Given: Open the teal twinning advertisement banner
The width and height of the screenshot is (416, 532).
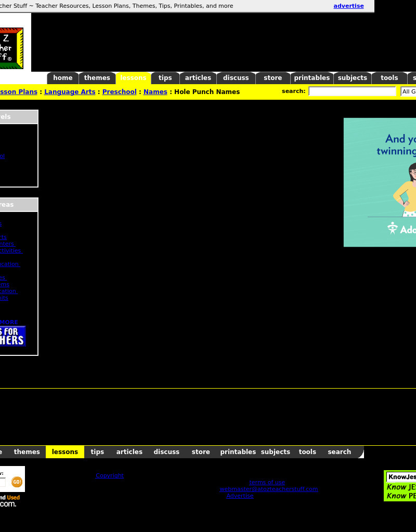Looking at the screenshot, I should [x=380, y=182].
